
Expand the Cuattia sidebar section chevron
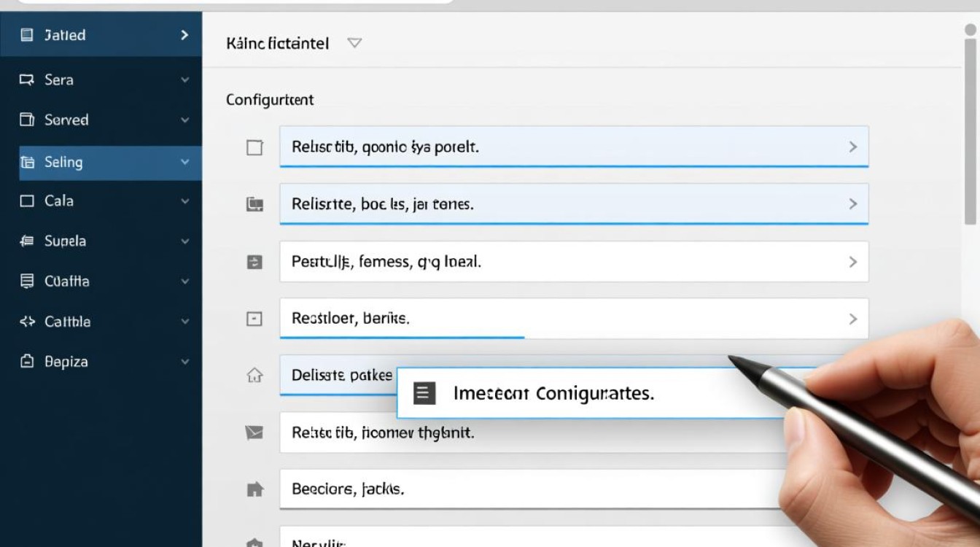185,282
